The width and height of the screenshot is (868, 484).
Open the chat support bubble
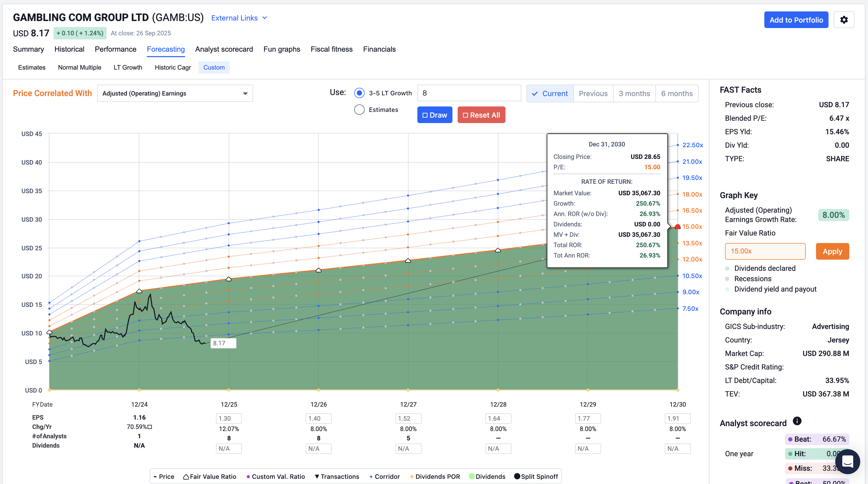(x=847, y=461)
